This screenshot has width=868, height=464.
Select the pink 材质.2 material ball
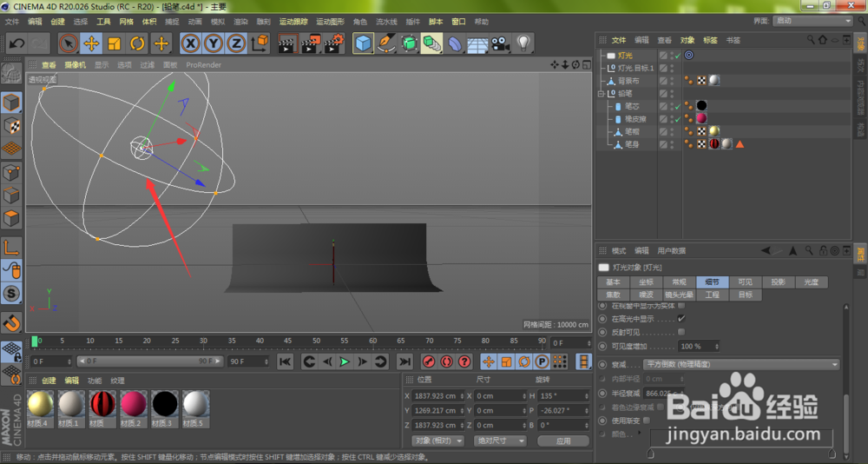click(x=134, y=403)
